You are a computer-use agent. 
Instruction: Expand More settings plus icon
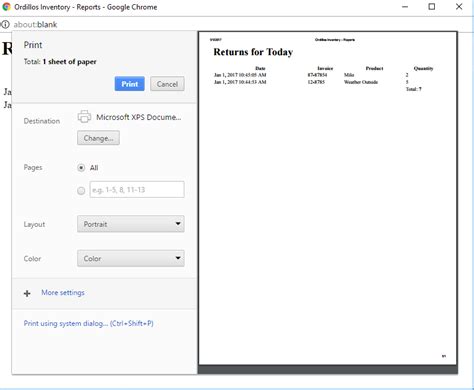pyautogui.click(x=27, y=293)
